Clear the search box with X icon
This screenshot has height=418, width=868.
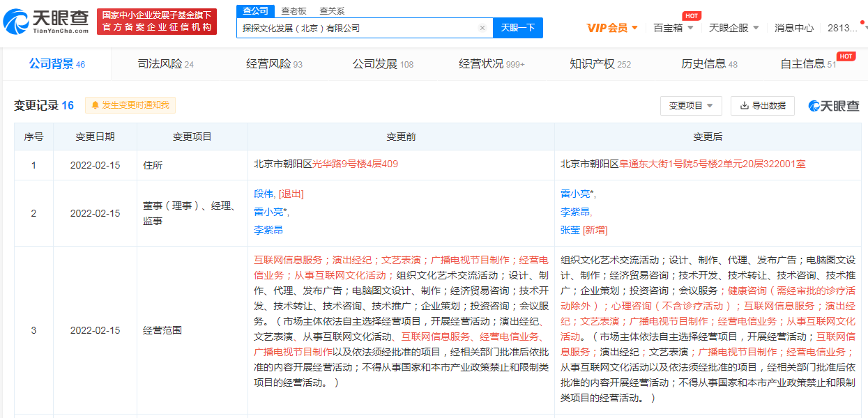point(482,28)
